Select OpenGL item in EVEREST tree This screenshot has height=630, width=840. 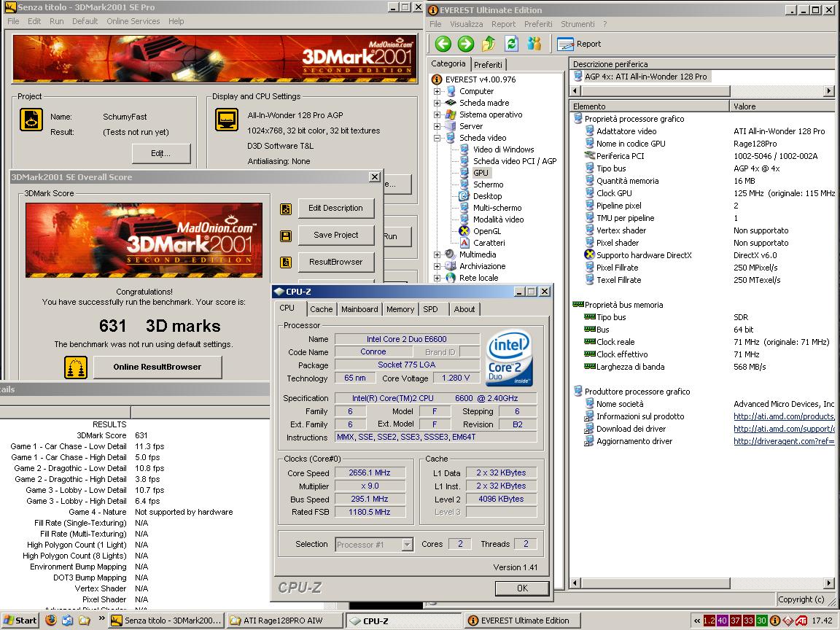(486, 231)
